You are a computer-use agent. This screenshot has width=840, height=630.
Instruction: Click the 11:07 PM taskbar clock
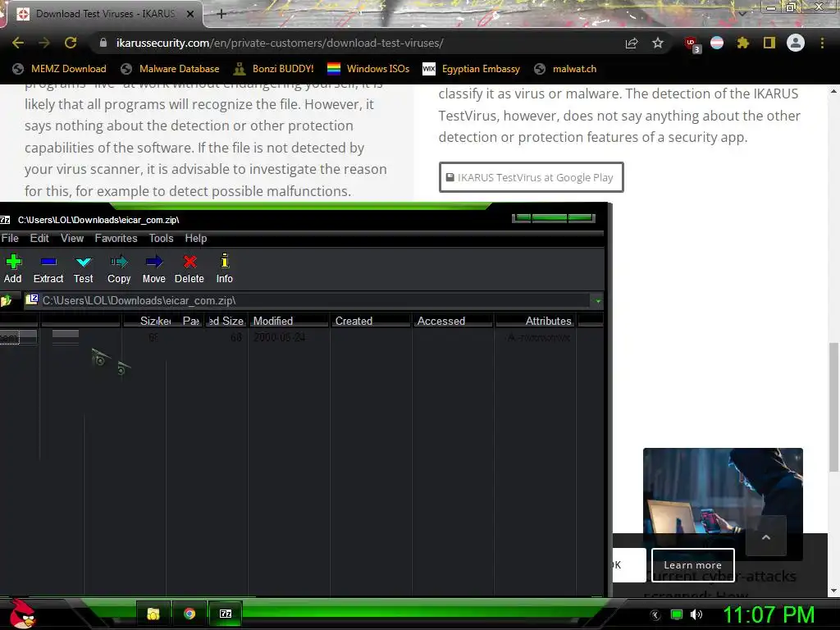(769, 615)
